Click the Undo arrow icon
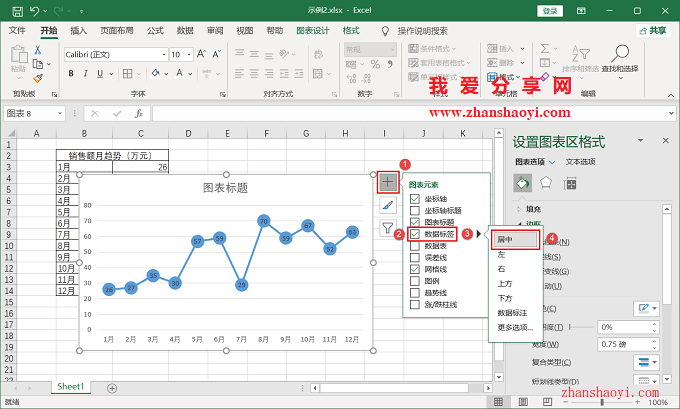 [35, 11]
